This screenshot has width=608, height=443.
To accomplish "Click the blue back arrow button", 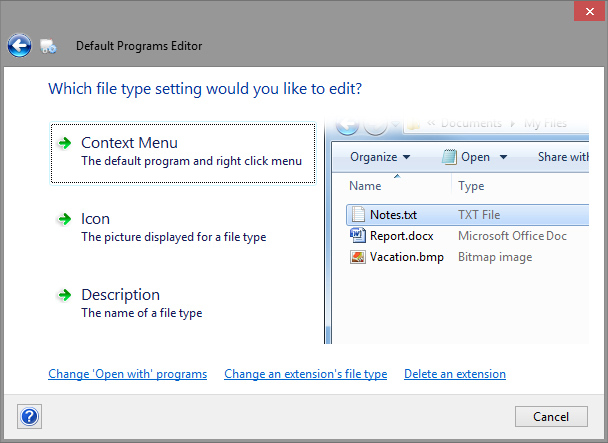I will (19, 46).
